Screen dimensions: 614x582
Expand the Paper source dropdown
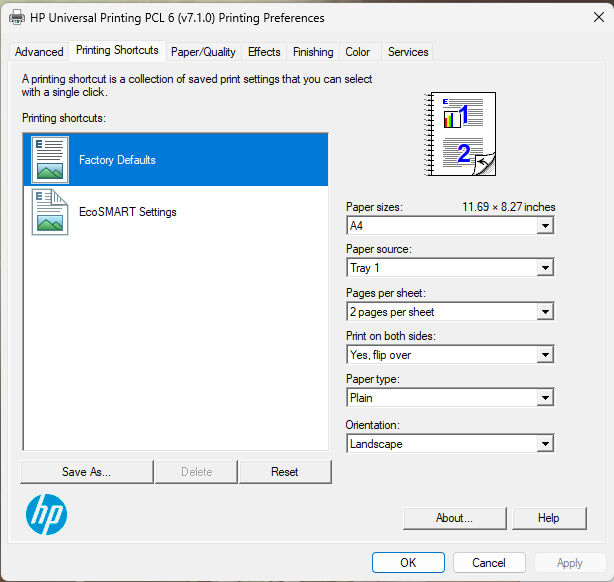pyautogui.click(x=449, y=268)
